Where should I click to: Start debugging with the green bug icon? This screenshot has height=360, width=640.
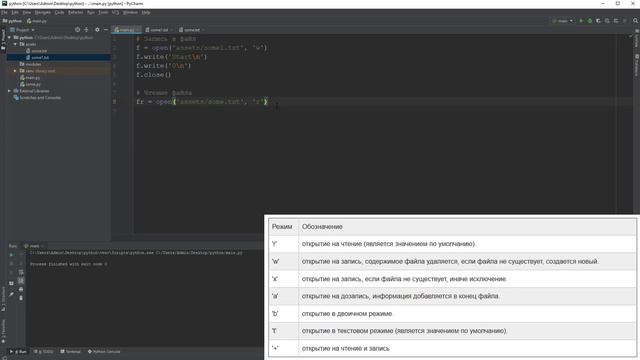tap(590, 21)
